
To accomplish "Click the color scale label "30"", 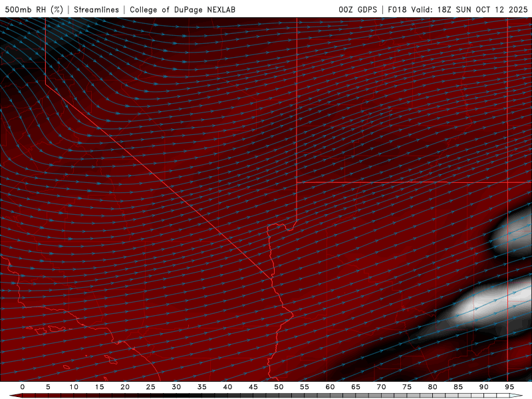I will coord(176,387).
